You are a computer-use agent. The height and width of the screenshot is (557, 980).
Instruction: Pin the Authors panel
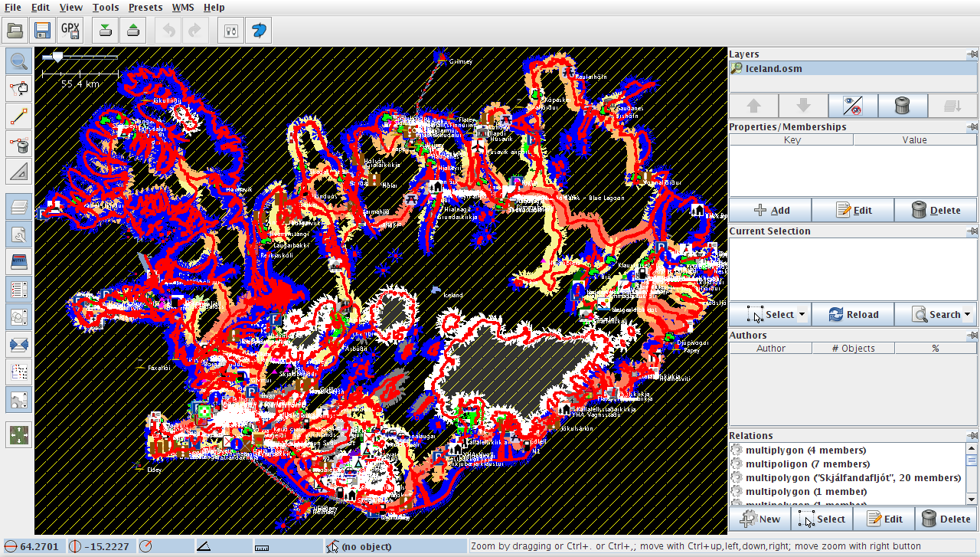pos(972,335)
